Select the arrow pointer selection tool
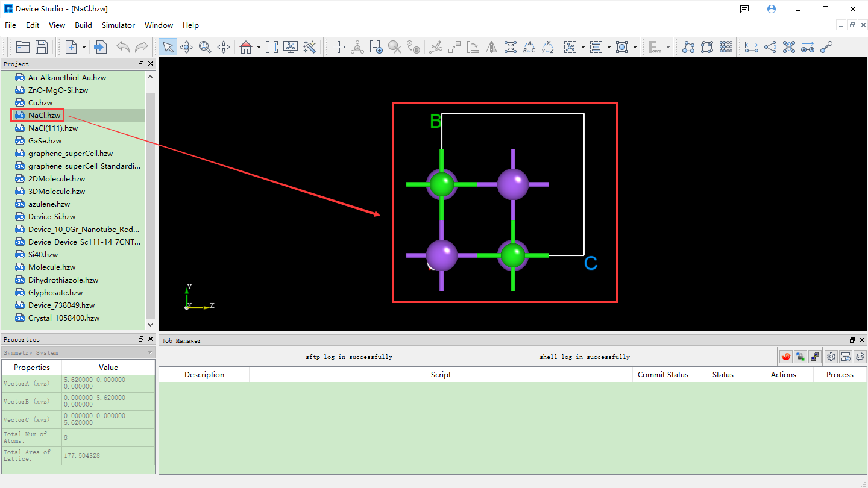This screenshot has height=488, width=868. pos(168,47)
